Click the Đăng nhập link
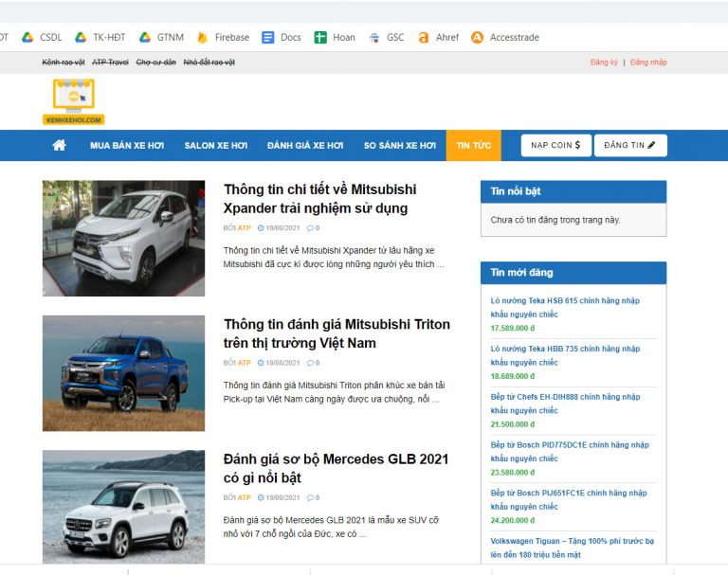 click(x=648, y=63)
